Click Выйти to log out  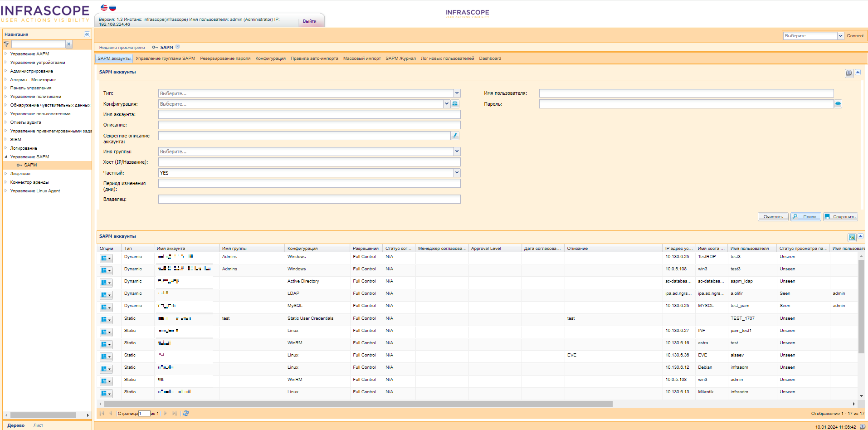[x=310, y=21]
